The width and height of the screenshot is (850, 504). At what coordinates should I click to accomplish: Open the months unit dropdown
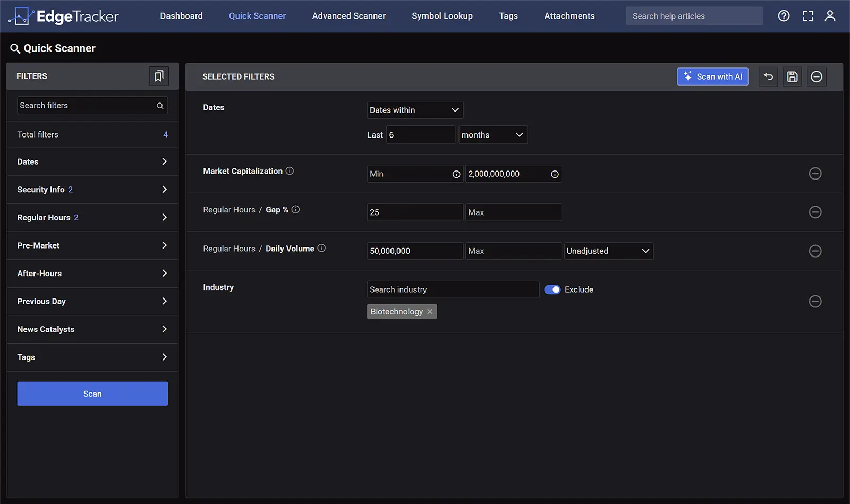[x=492, y=135]
